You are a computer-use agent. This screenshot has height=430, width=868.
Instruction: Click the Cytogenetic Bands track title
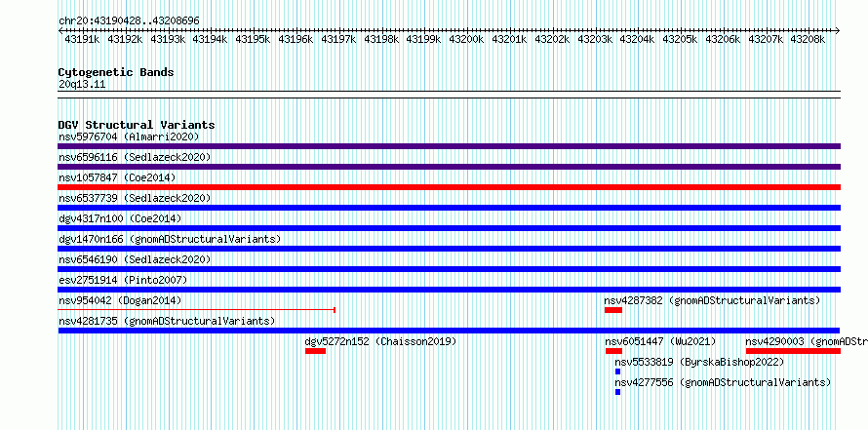tap(116, 72)
